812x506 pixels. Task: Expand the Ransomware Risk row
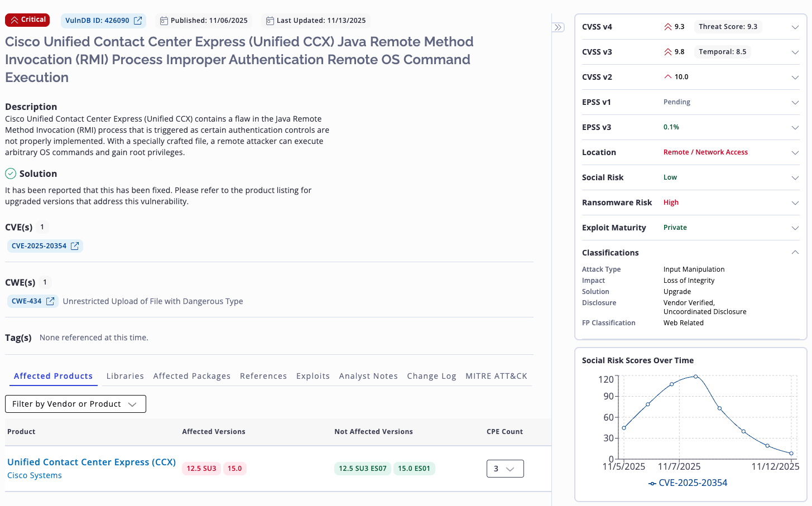(x=795, y=203)
